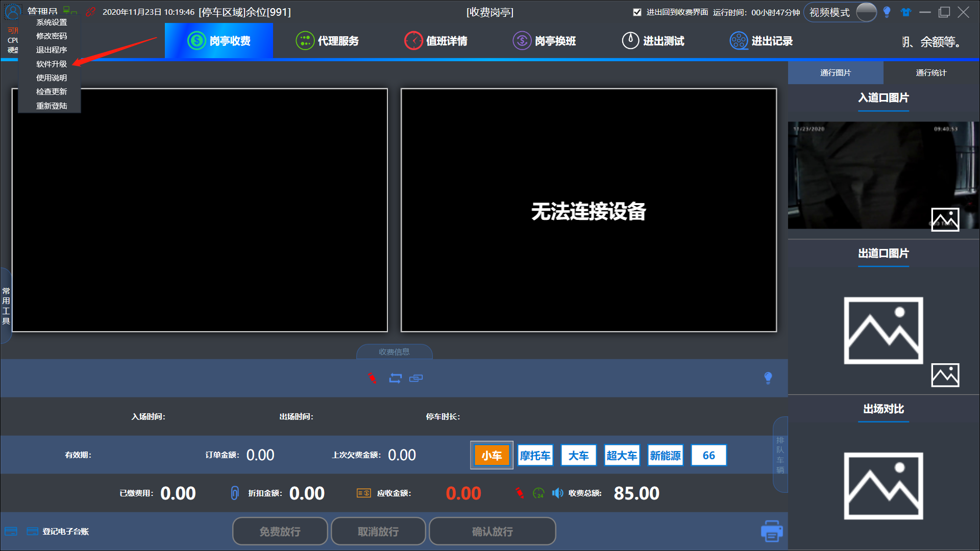This screenshot has height=551, width=980.
Task: Choose 修改密码 from the dropdown menu
Action: pos(51,36)
